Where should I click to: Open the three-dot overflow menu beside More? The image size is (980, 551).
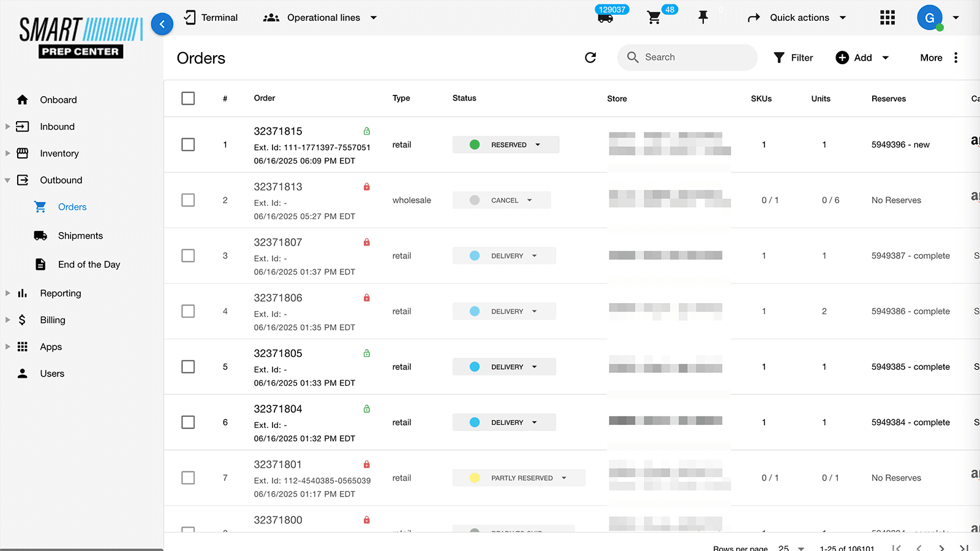coord(956,57)
